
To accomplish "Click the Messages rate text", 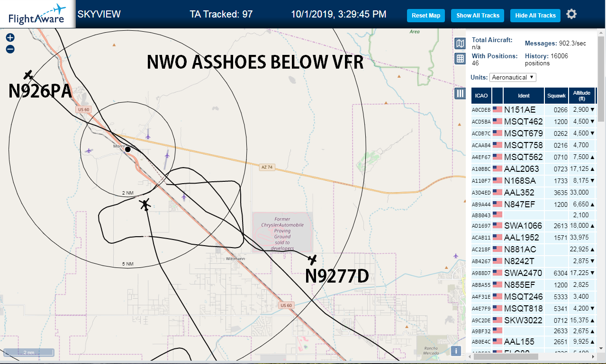I will [555, 43].
